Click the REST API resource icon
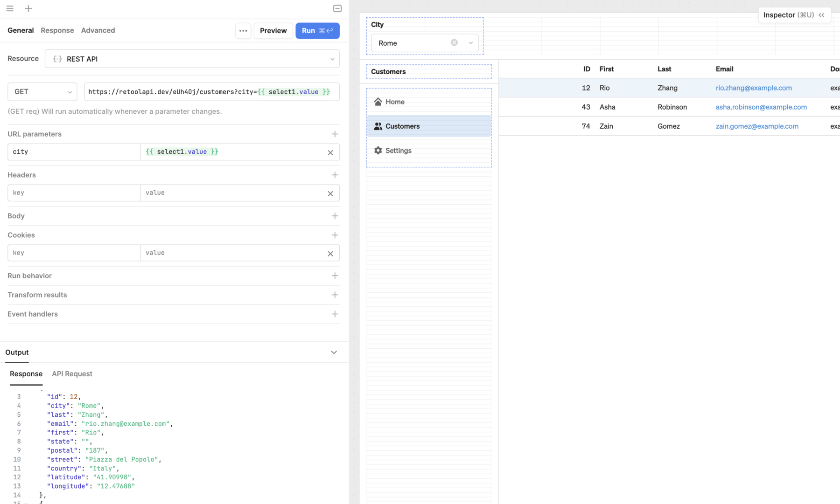The height and width of the screenshot is (504, 840). (x=57, y=59)
